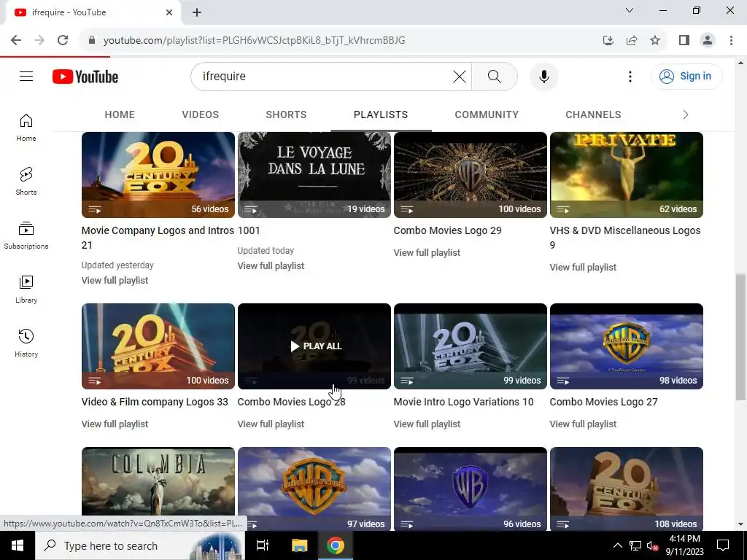Screen dimensions: 747x560
Task: View full playlist for Video & Film company Logos 33
Action: (x=115, y=424)
